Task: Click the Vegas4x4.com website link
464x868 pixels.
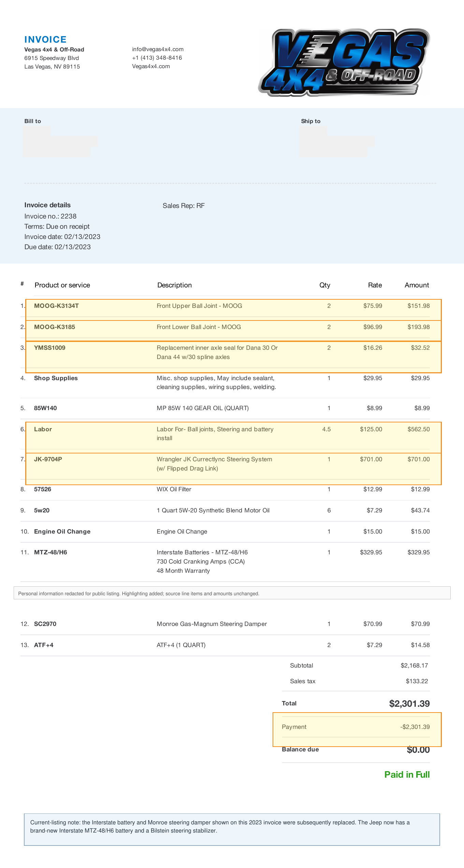Action: click(x=151, y=66)
